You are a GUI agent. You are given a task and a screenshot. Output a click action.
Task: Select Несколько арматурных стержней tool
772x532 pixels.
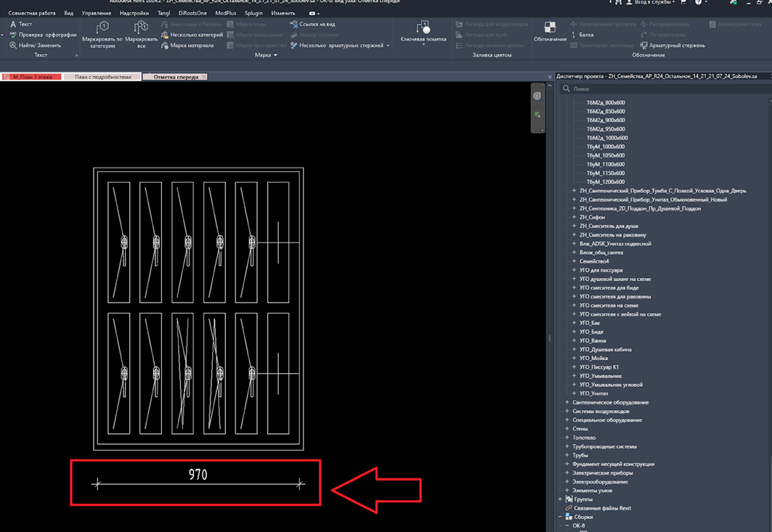[x=337, y=45]
